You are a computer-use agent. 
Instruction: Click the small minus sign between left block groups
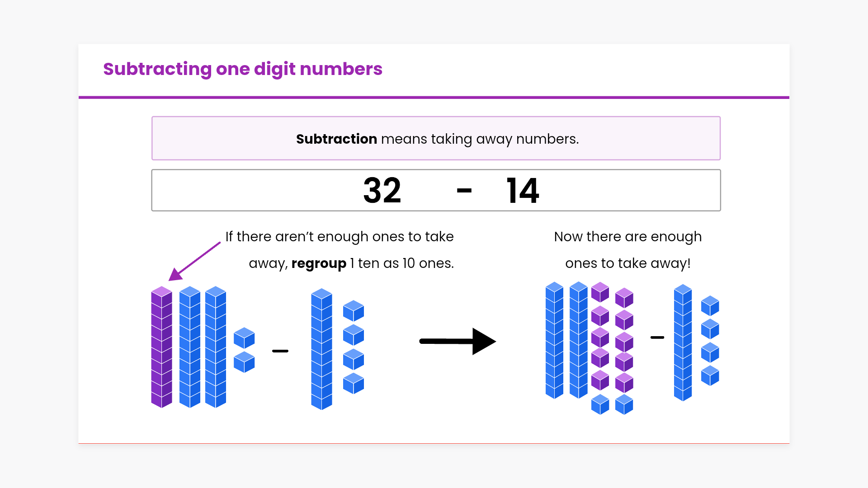tap(280, 351)
